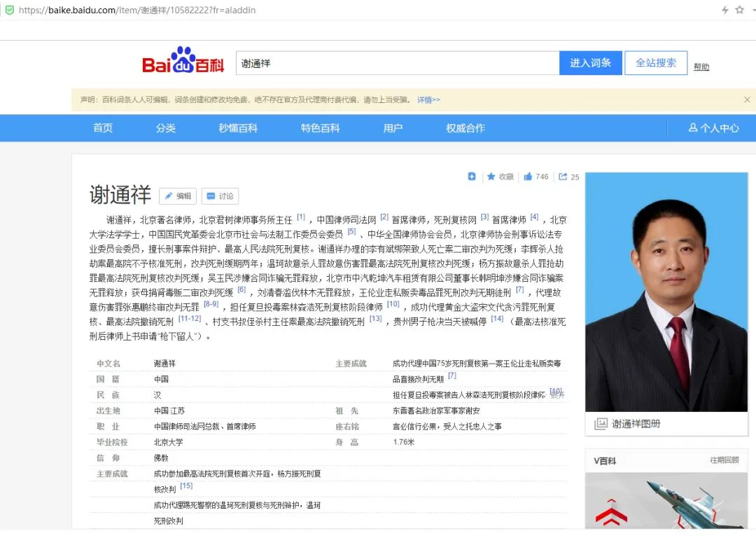Click 1.76米 height value
The image size is (756, 536).
coord(404,442)
